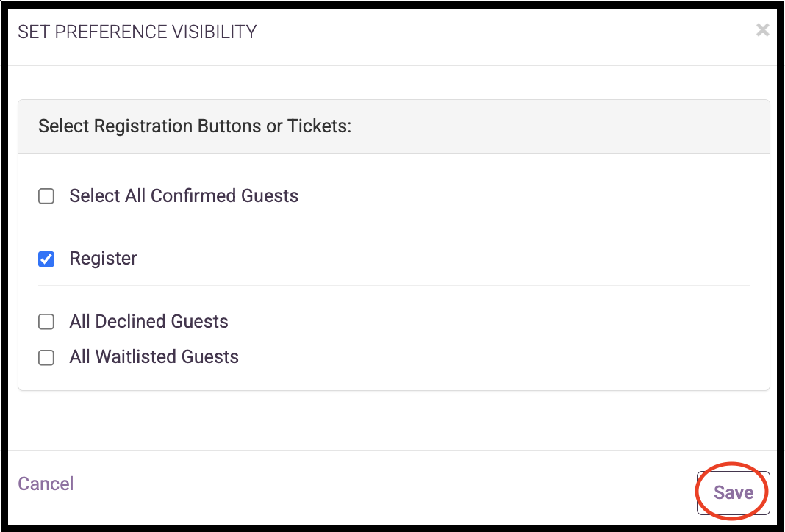The height and width of the screenshot is (532, 785).
Task: Click the 'Select All Confirmed Guests' label text
Action: pos(184,195)
